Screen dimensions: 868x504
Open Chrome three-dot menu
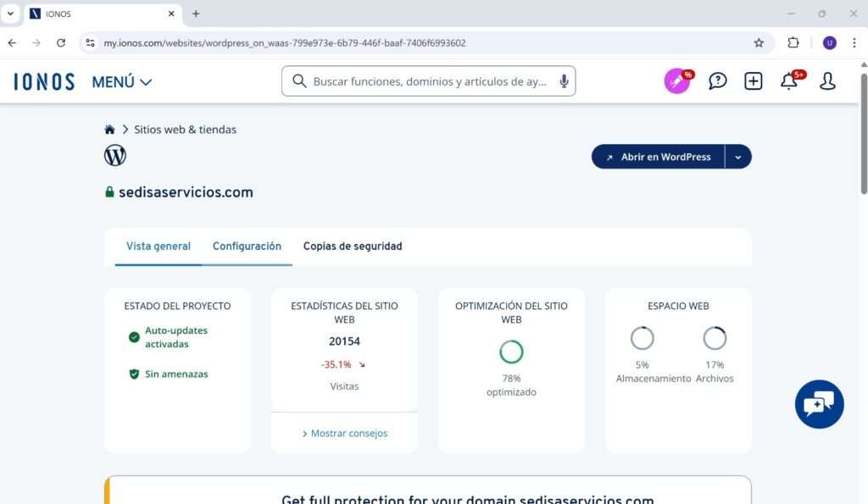click(x=854, y=42)
